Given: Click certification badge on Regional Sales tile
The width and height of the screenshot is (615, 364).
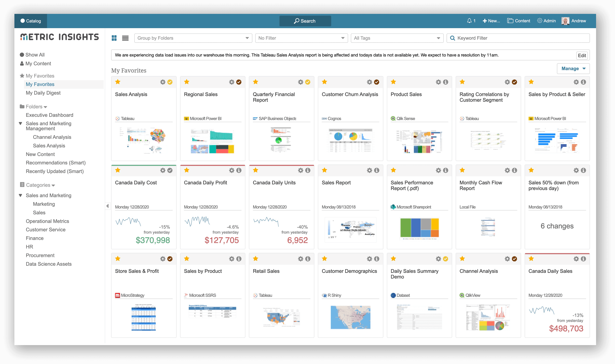Looking at the screenshot, I should coord(239,82).
